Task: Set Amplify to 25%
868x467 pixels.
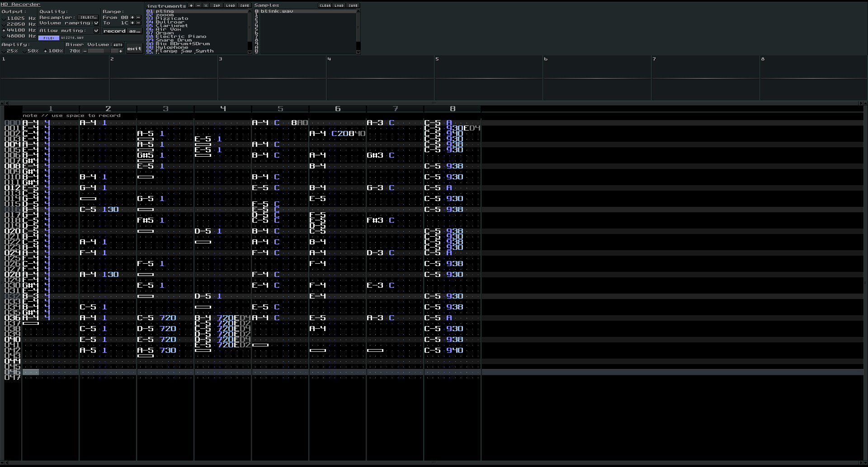Action: [x=10, y=51]
